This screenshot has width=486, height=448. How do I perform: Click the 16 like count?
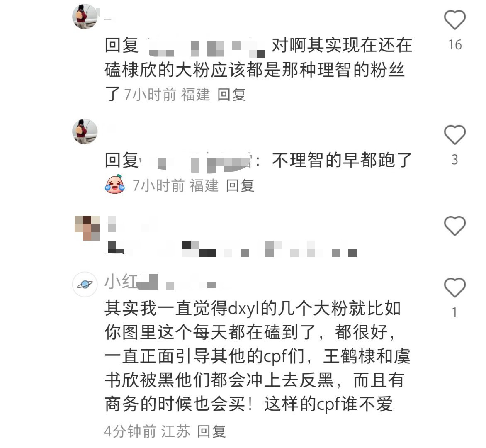tap(455, 45)
